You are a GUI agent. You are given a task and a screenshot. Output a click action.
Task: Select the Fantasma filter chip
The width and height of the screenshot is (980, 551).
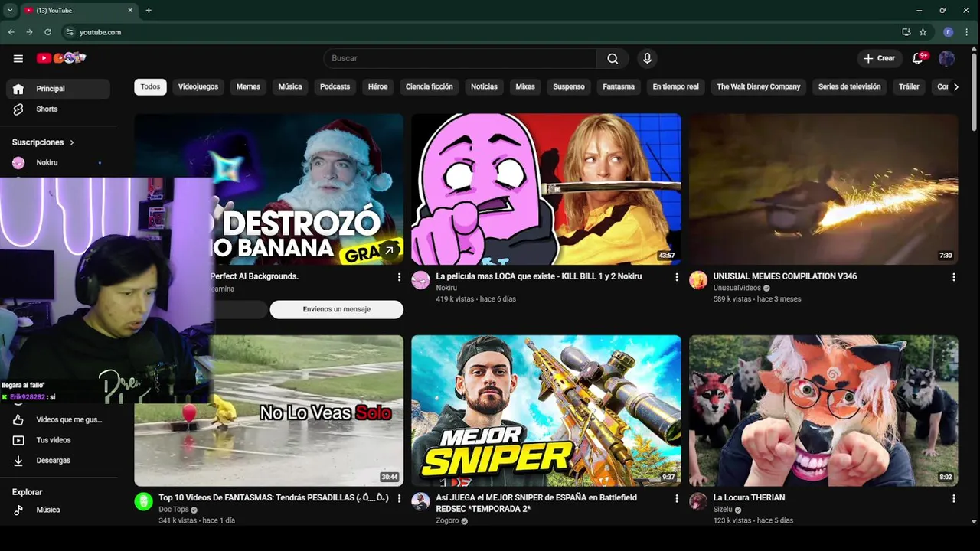pos(619,86)
